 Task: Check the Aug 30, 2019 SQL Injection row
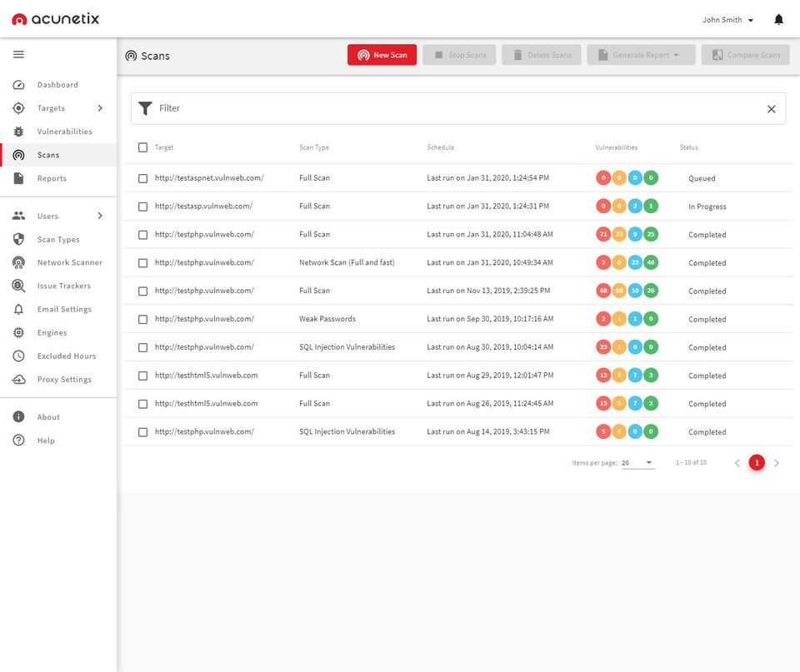pyautogui.click(x=142, y=348)
